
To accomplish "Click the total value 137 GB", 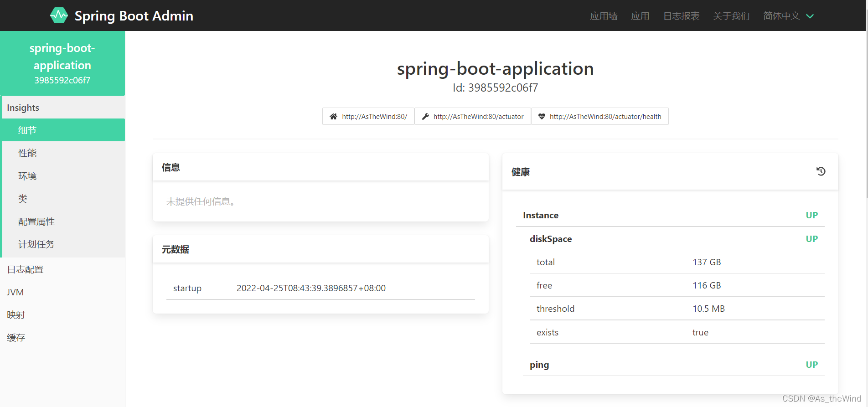I will [x=707, y=262].
